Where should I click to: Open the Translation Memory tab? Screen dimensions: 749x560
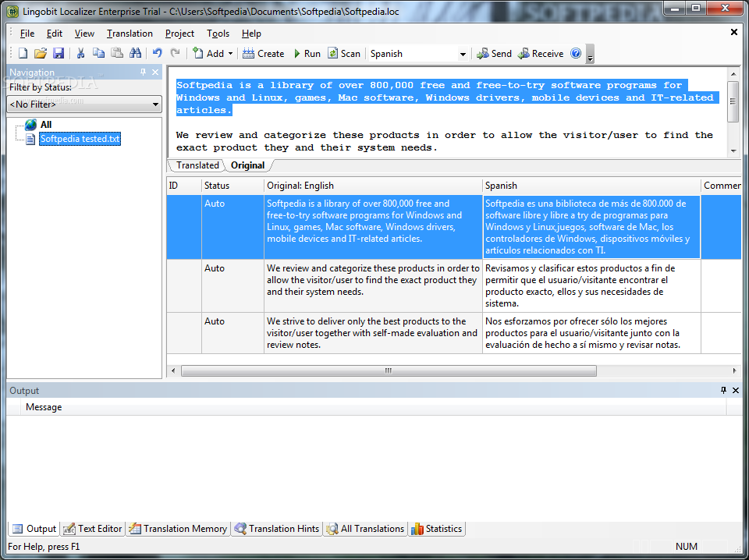(178, 529)
